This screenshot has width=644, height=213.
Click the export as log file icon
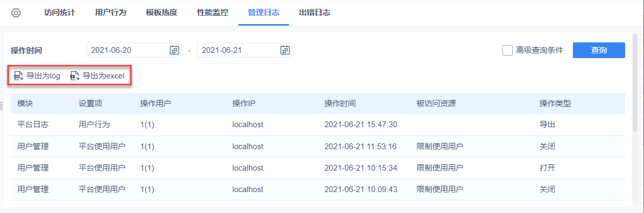pos(19,76)
